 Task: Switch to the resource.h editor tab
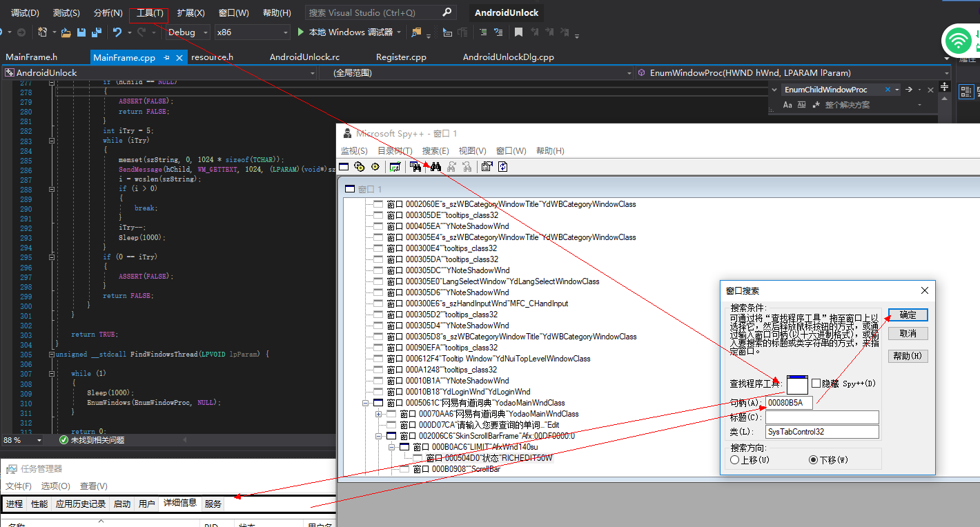[x=212, y=57]
